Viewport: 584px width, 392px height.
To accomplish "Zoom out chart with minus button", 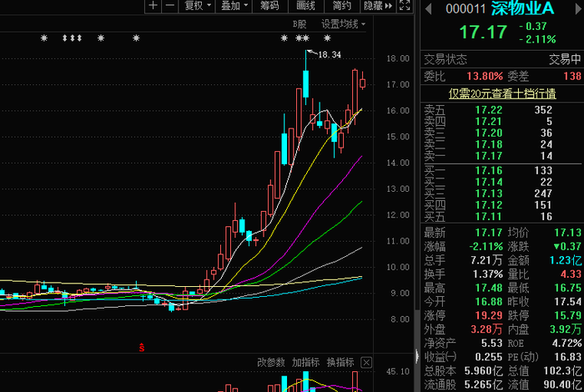I will [x=169, y=6].
